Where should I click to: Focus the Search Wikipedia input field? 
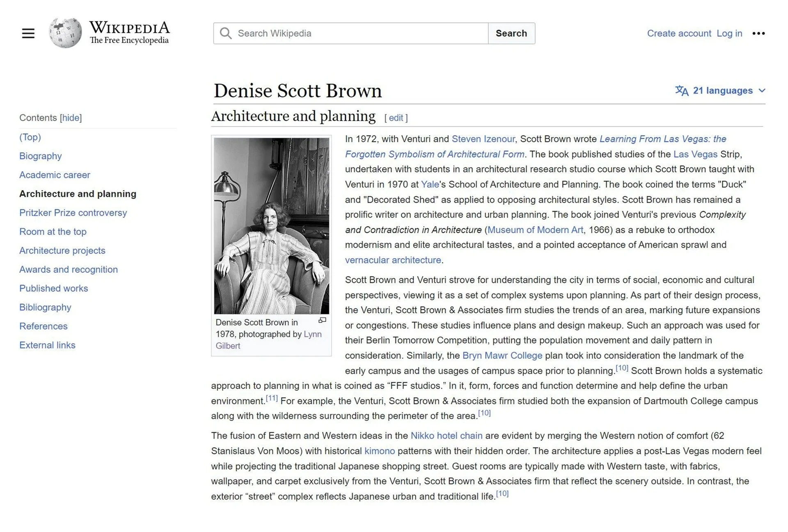coord(357,33)
